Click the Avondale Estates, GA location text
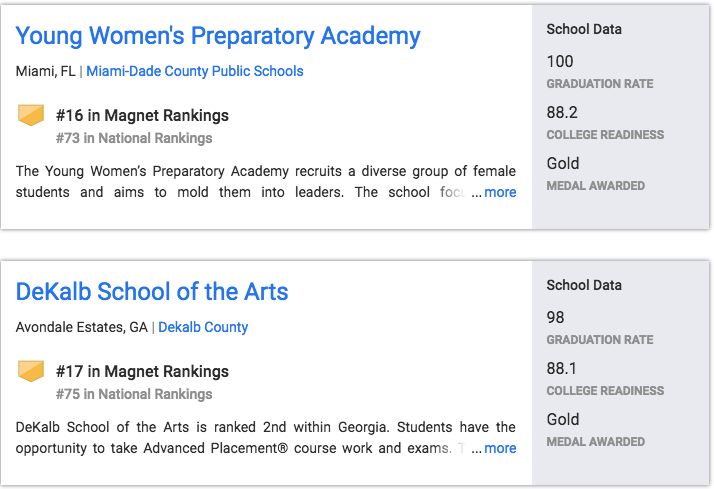Screen dimensions: 714x489 pos(80,327)
